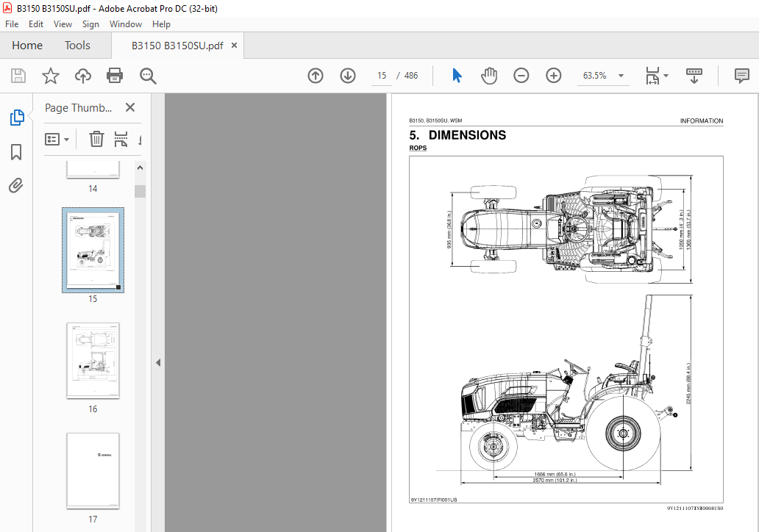Image resolution: width=759 pixels, height=532 pixels.
Task: Open the Find text magnifier tool
Action: [148, 76]
